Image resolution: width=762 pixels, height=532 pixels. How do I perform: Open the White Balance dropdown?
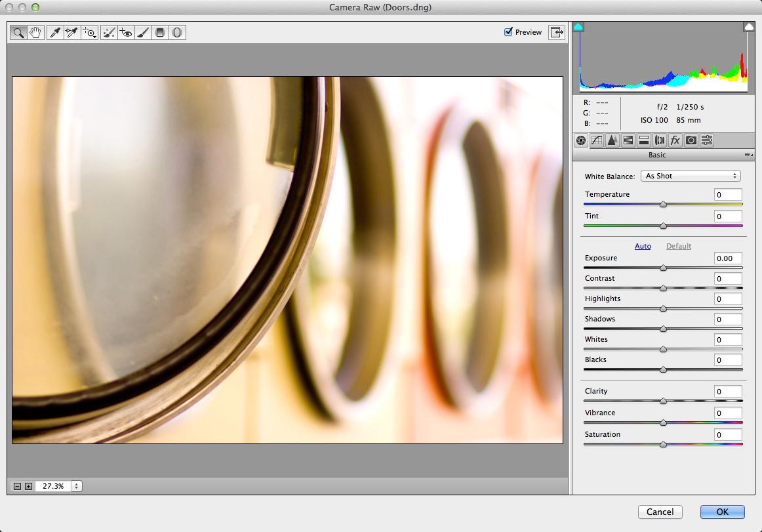click(x=690, y=176)
